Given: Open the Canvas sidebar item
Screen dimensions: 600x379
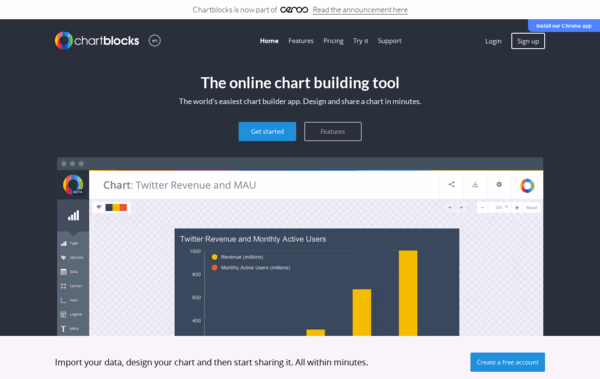Looking at the screenshot, I should [x=73, y=286].
